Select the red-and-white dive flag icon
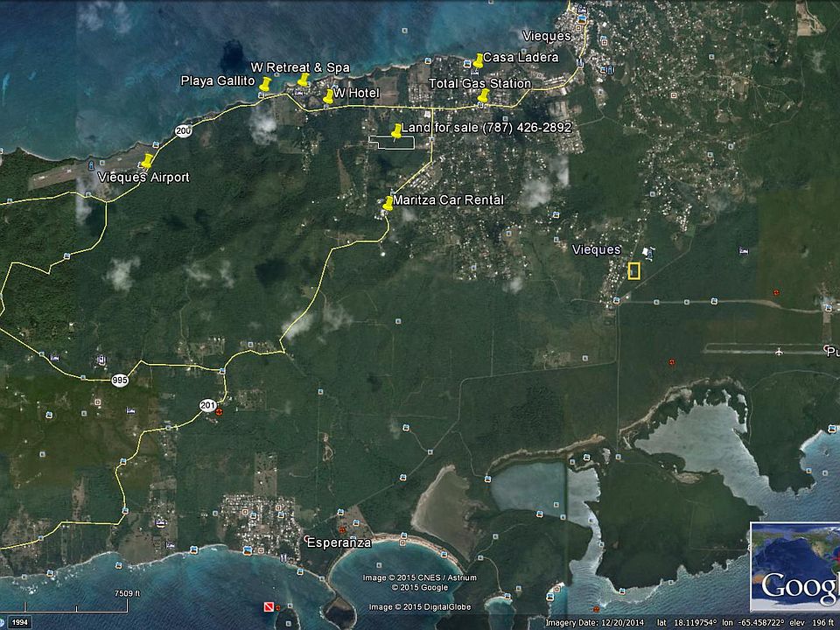The width and height of the screenshot is (840, 630). click(269, 606)
